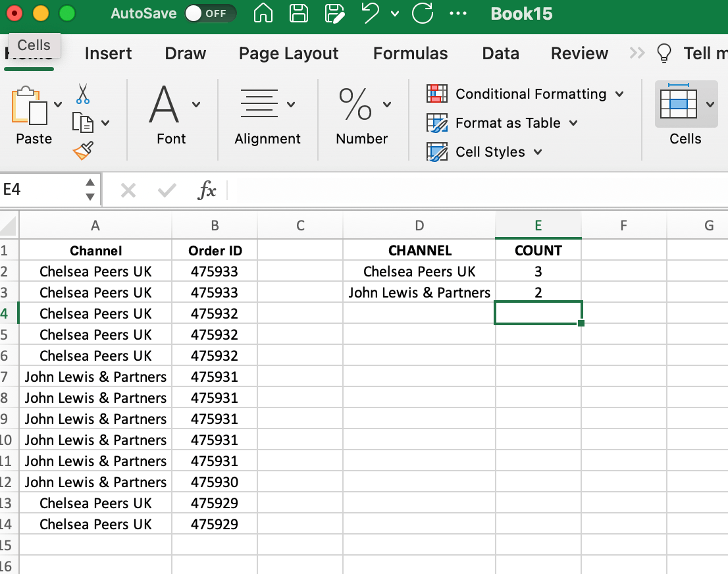Switch to the Page Layout tab
The image size is (728, 574).
point(288,53)
